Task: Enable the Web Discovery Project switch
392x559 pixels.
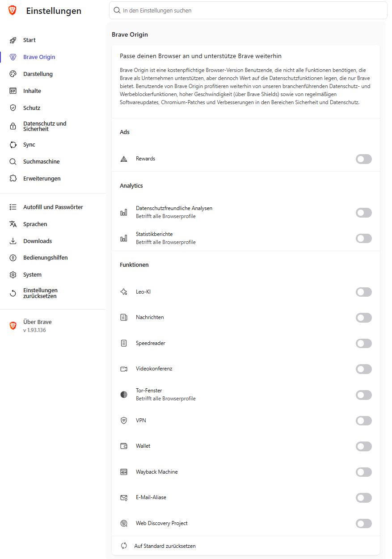Action: [x=364, y=523]
